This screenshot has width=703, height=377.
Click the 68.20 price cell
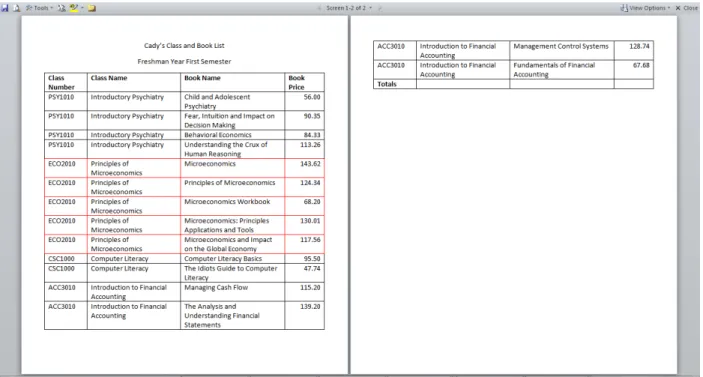click(304, 206)
